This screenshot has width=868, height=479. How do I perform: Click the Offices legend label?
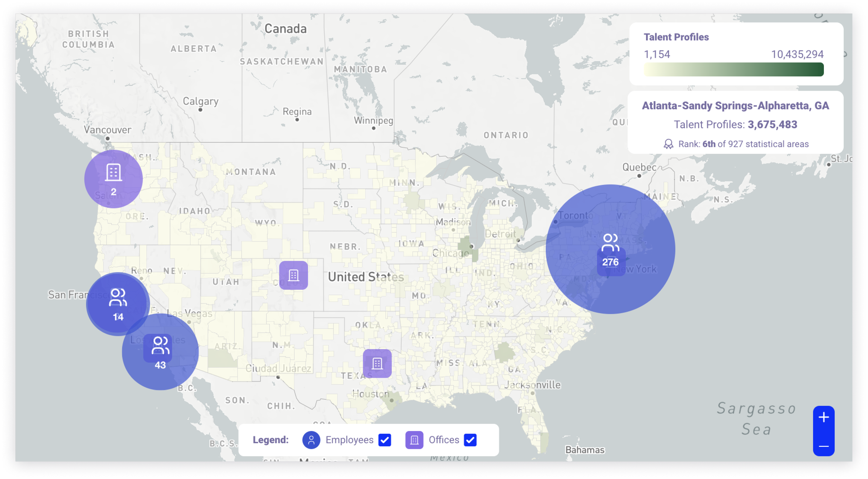coord(444,440)
